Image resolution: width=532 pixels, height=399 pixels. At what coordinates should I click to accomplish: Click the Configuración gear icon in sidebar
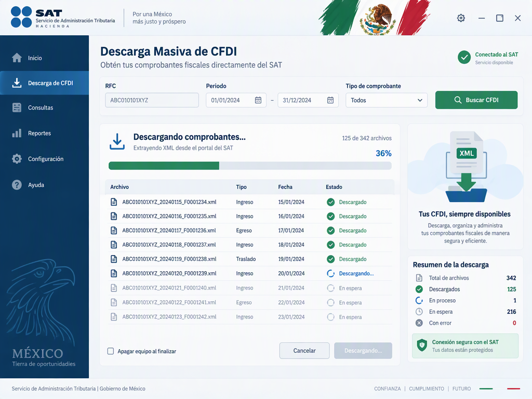pyautogui.click(x=17, y=159)
